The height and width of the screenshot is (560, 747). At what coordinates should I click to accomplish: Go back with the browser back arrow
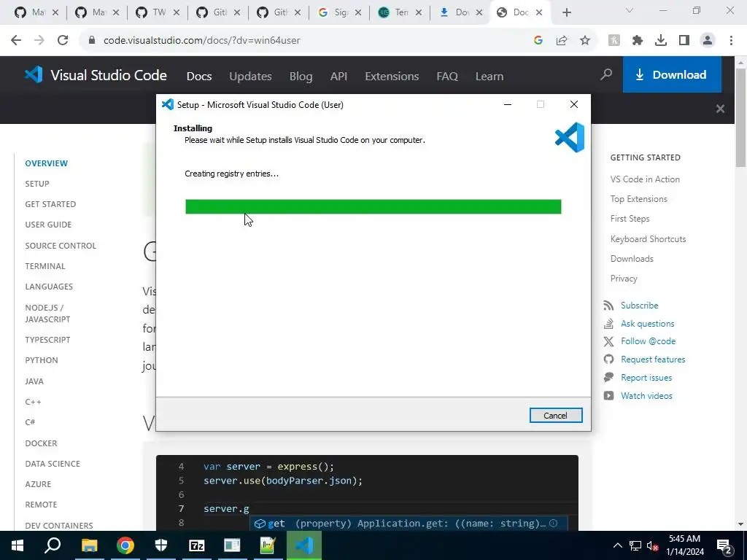(x=16, y=41)
